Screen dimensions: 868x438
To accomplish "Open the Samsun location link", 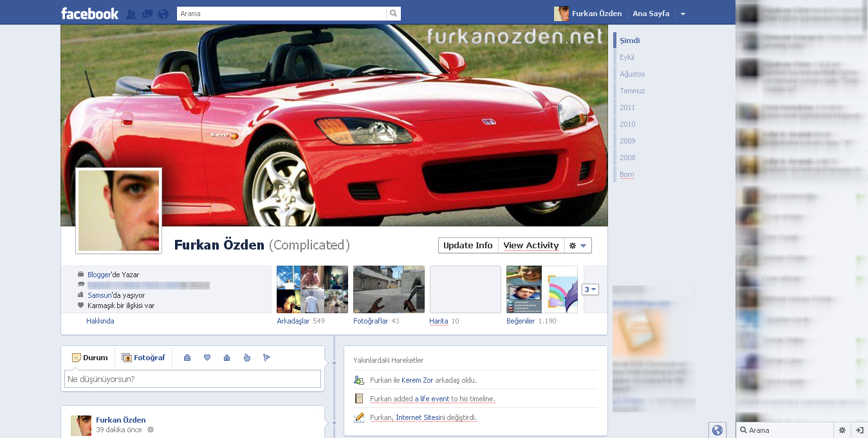I will click(x=99, y=295).
